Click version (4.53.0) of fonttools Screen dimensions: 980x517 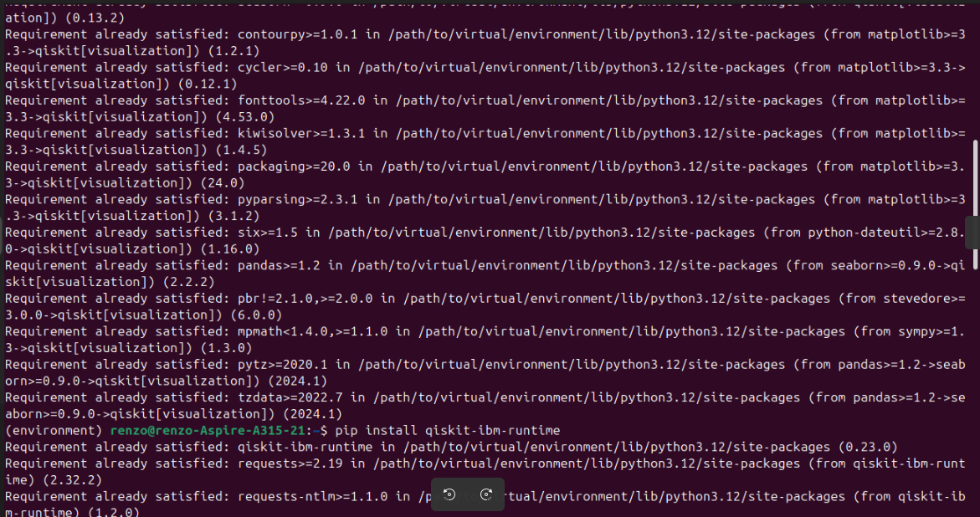coord(245,117)
